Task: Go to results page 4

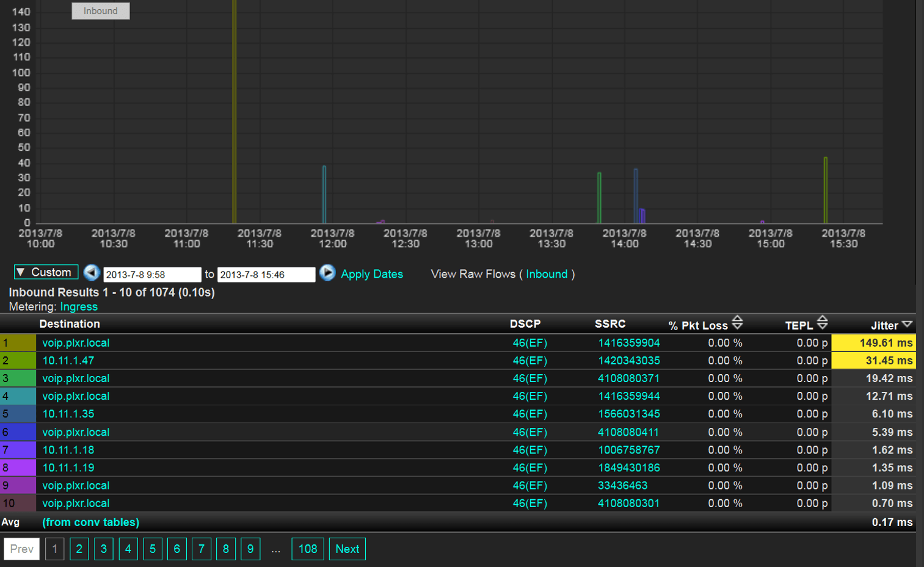Action: tap(128, 549)
